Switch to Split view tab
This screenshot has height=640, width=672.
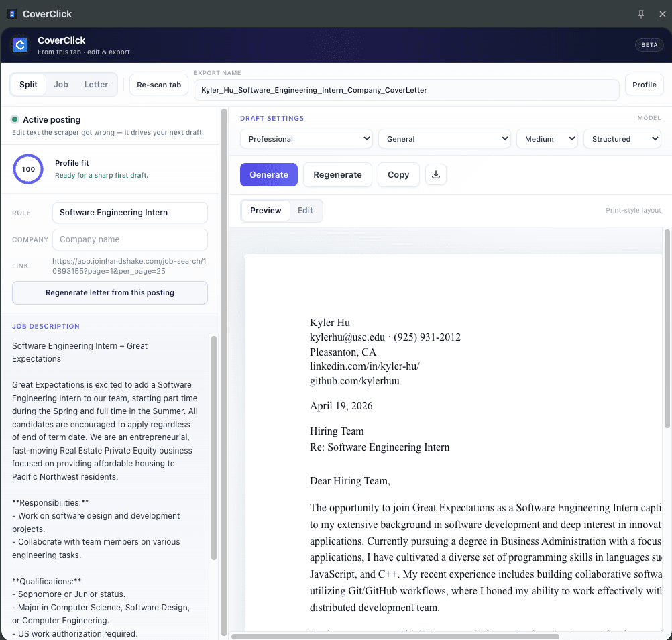[28, 85]
